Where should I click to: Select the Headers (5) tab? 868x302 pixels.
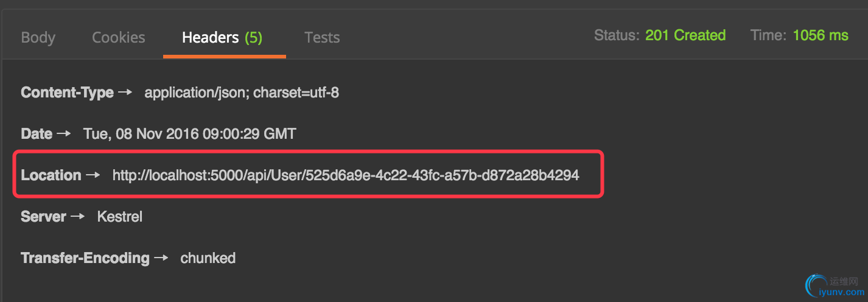(222, 38)
